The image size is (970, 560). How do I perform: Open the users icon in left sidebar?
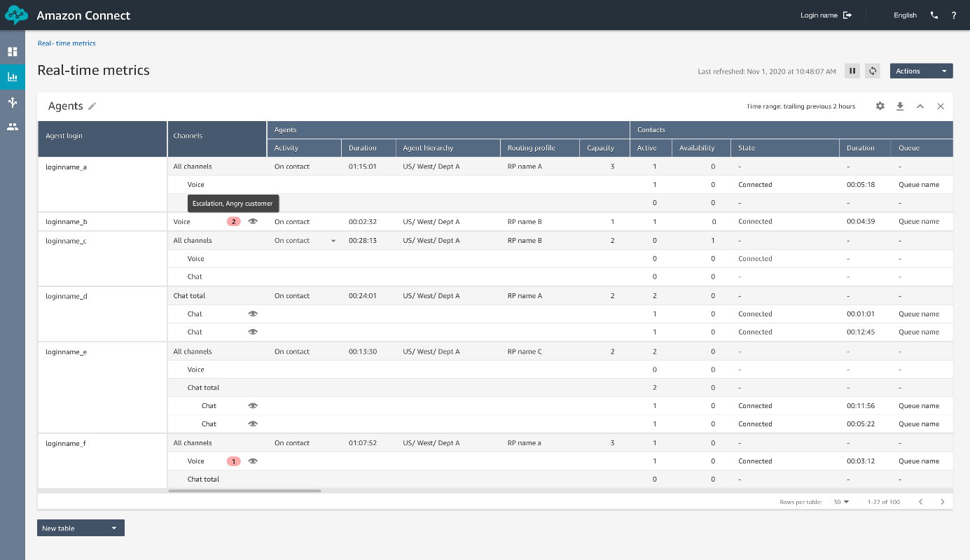pyautogui.click(x=13, y=127)
